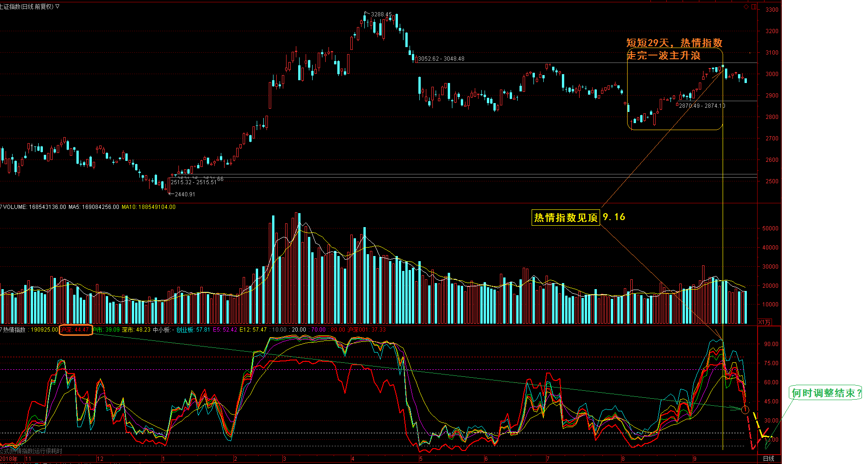Click the '2515.32 - 2515.51' gap label

pos(193,182)
